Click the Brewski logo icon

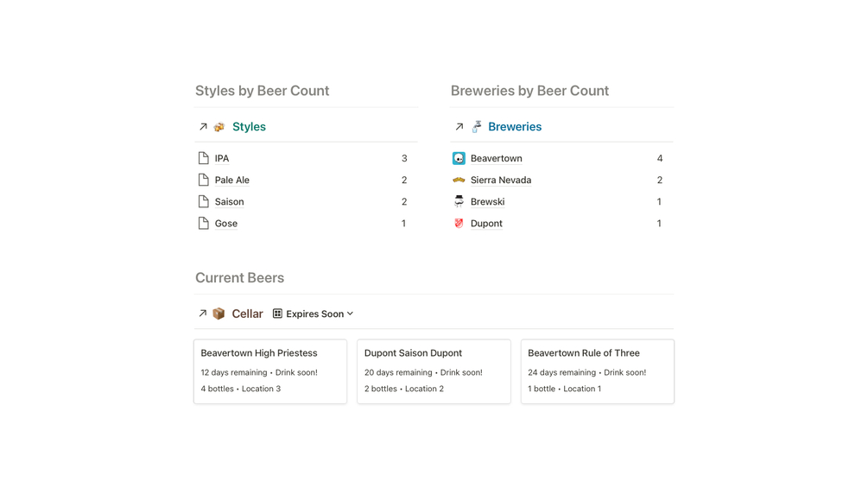pyautogui.click(x=459, y=201)
